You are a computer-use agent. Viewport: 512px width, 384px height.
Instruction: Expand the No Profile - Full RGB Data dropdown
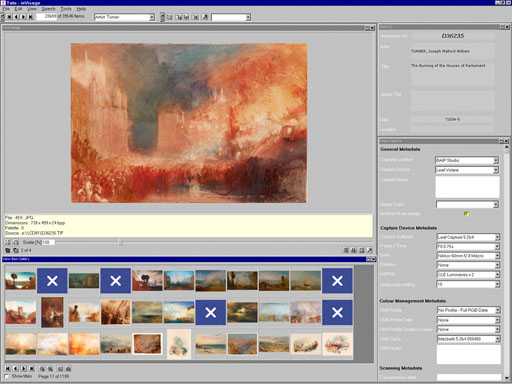[497, 310]
